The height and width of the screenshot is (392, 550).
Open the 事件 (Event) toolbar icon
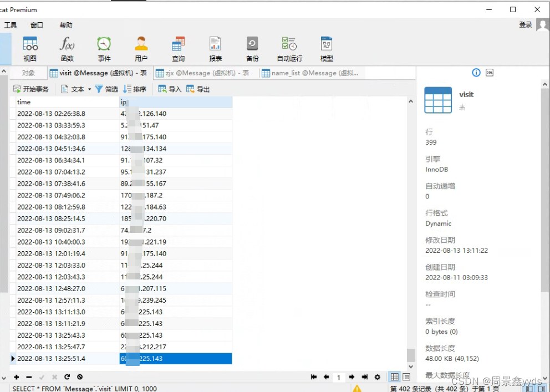click(x=104, y=49)
